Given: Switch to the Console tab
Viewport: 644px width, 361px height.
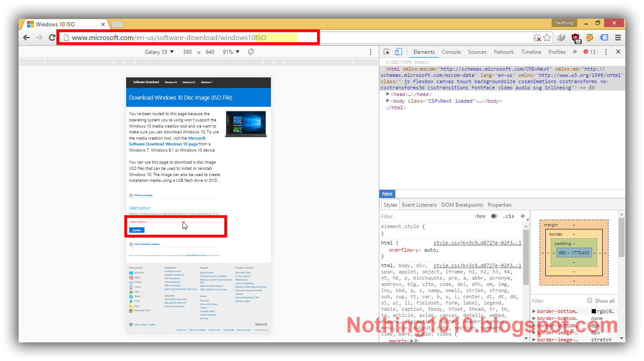Looking at the screenshot, I should [451, 52].
